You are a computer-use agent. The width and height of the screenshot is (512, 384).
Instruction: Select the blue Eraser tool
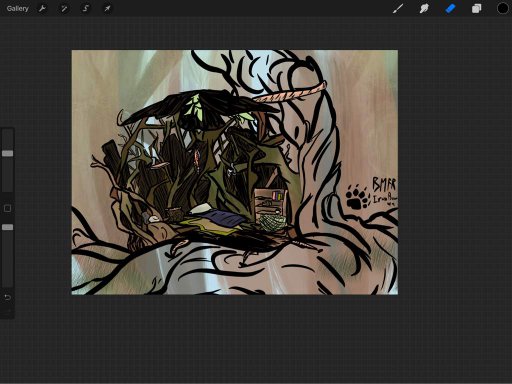[450, 8]
